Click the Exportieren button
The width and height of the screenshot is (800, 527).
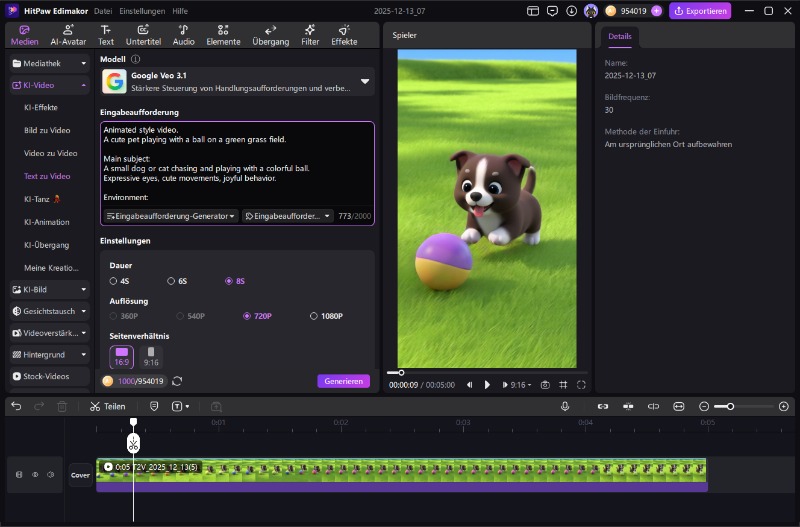(x=700, y=11)
